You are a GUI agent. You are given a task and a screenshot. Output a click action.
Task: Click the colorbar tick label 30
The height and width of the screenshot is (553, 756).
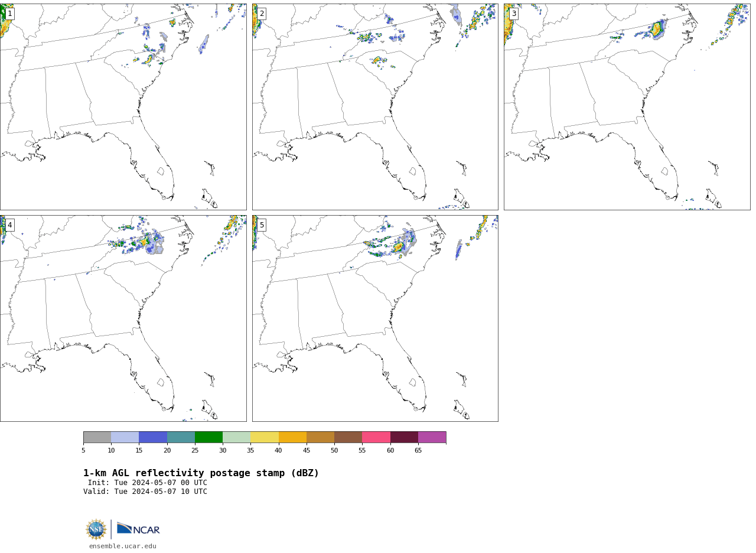(x=223, y=451)
